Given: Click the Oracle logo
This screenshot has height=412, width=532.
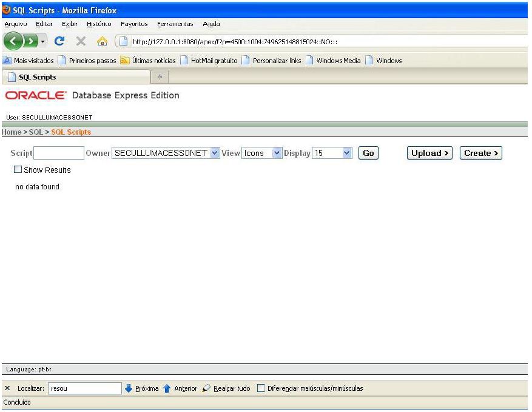Looking at the screenshot, I should point(36,95).
